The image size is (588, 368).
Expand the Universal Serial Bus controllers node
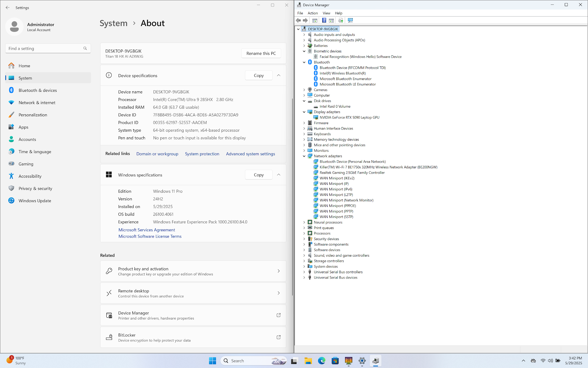pos(304,272)
